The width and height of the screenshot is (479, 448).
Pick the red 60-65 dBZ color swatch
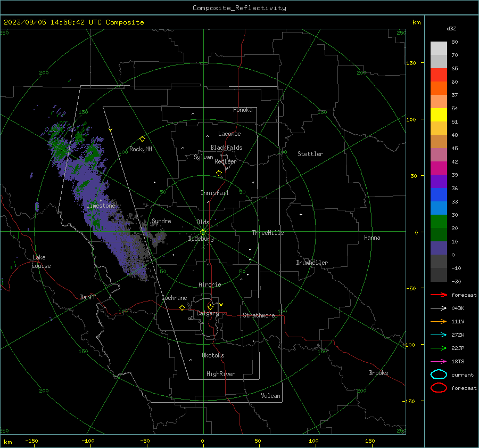(x=439, y=75)
